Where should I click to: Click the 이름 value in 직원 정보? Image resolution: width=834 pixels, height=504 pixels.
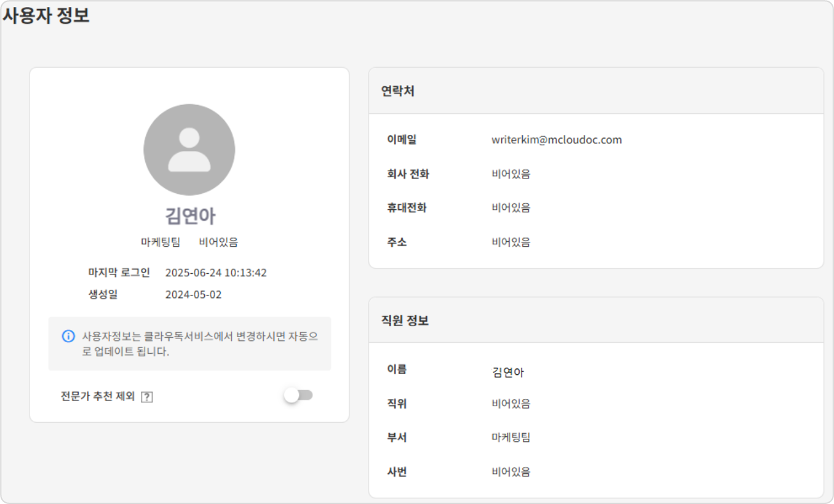pos(508,372)
